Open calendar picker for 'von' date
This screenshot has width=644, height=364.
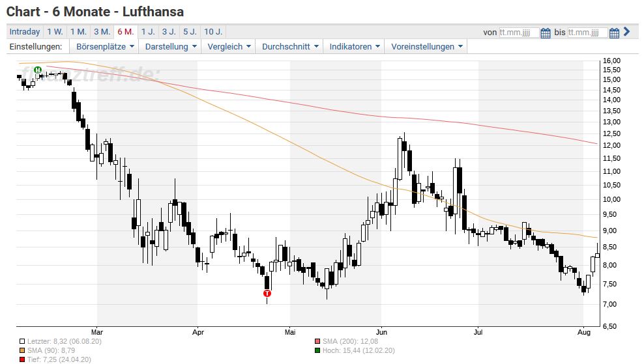[x=545, y=33]
